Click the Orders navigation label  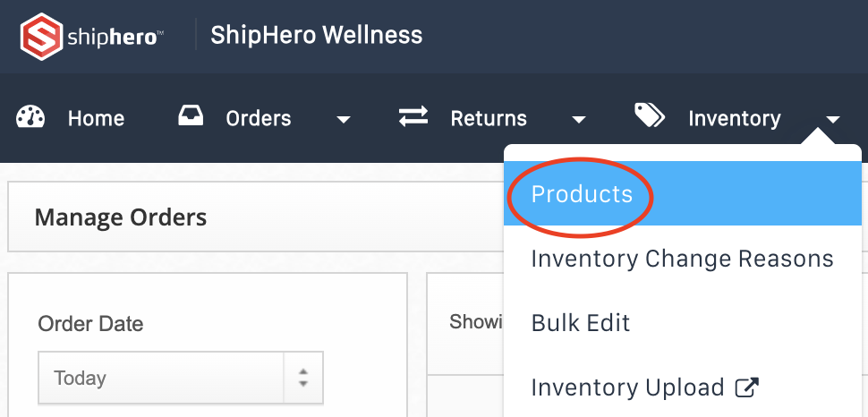(259, 118)
